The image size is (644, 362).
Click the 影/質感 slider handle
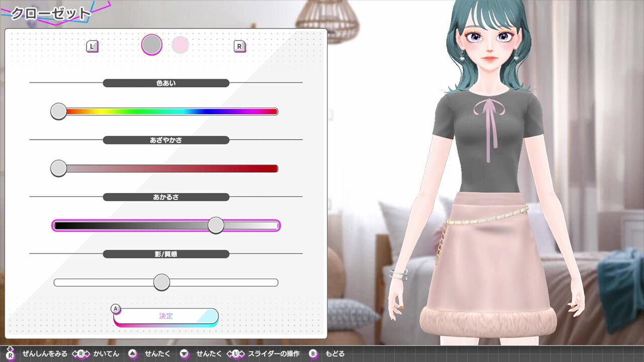(160, 282)
